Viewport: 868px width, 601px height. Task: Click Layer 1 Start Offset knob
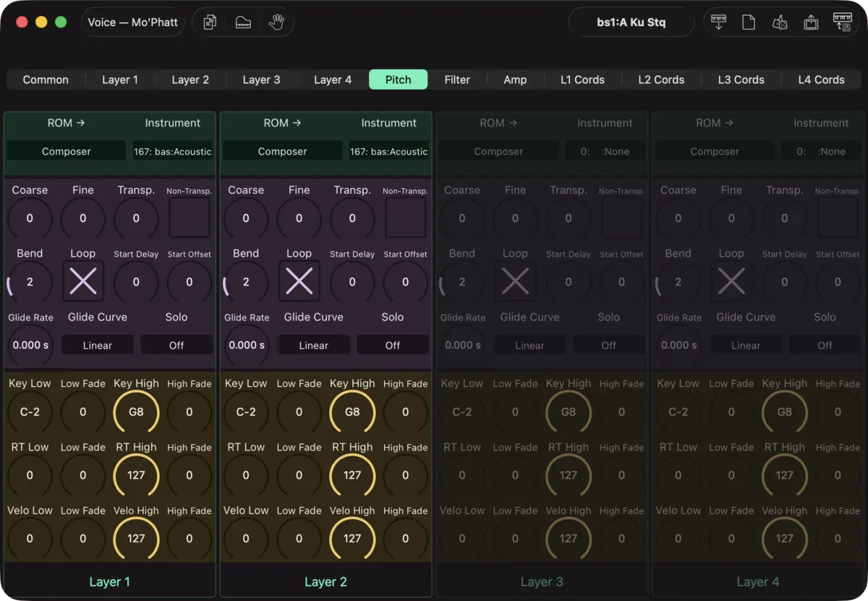[190, 281]
